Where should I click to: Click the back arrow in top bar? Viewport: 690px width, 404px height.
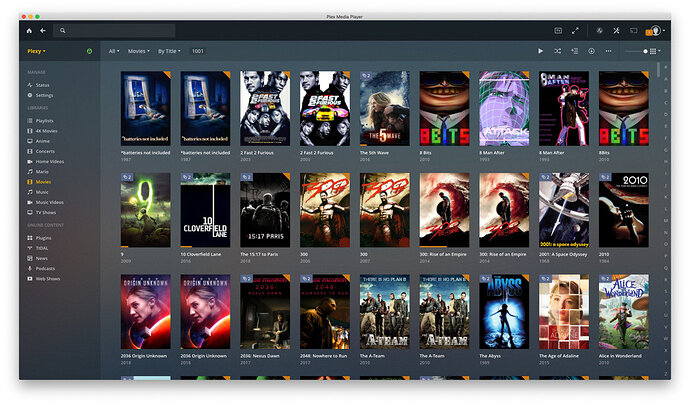(x=43, y=31)
